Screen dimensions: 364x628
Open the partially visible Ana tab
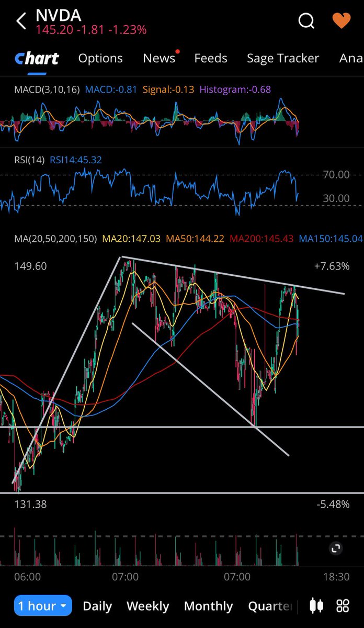tap(351, 58)
